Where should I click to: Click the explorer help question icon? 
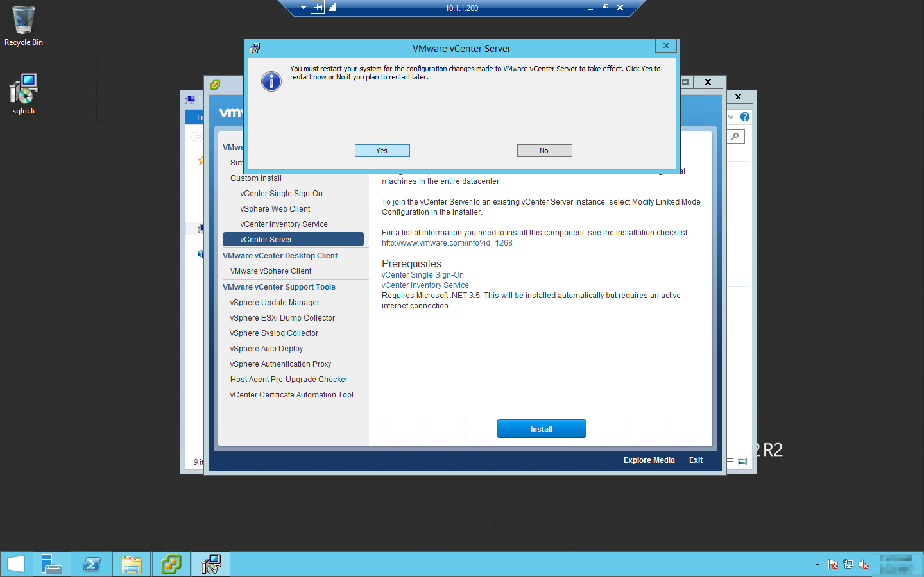click(x=745, y=117)
